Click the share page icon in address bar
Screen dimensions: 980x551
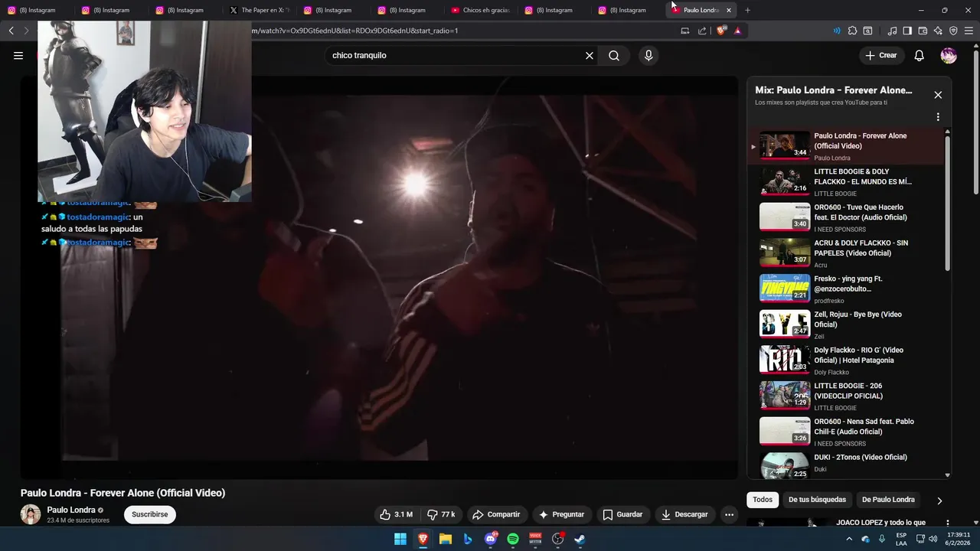[x=702, y=31]
